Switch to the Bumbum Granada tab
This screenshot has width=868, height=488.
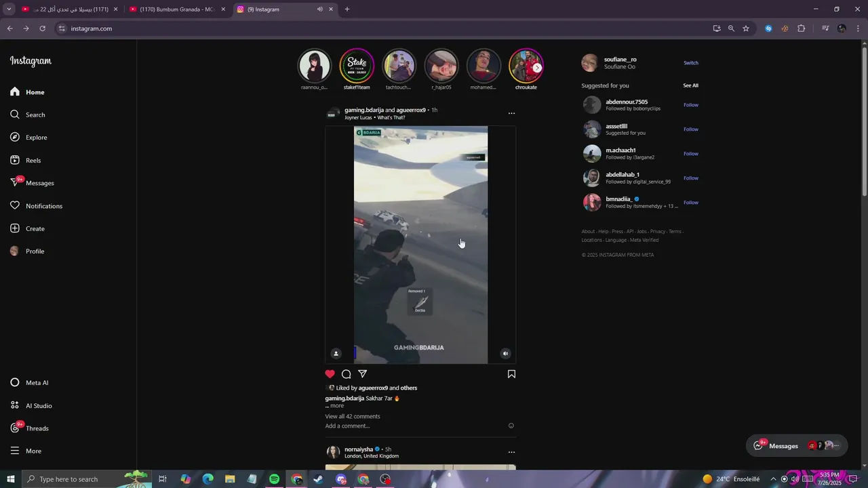[x=176, y=9]
